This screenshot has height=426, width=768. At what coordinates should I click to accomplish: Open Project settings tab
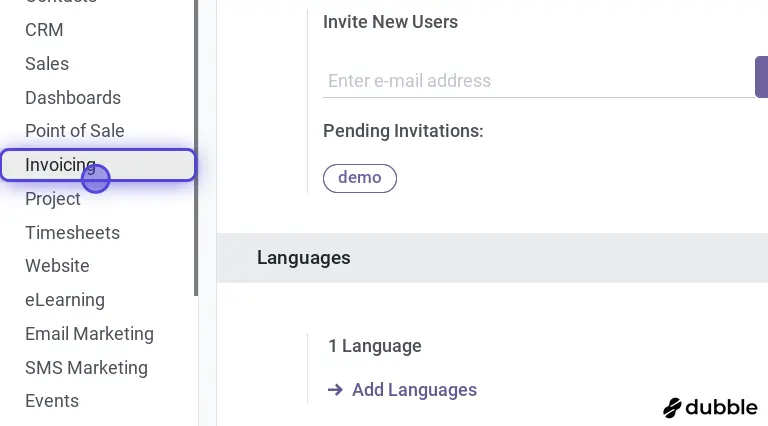[53, 199]
